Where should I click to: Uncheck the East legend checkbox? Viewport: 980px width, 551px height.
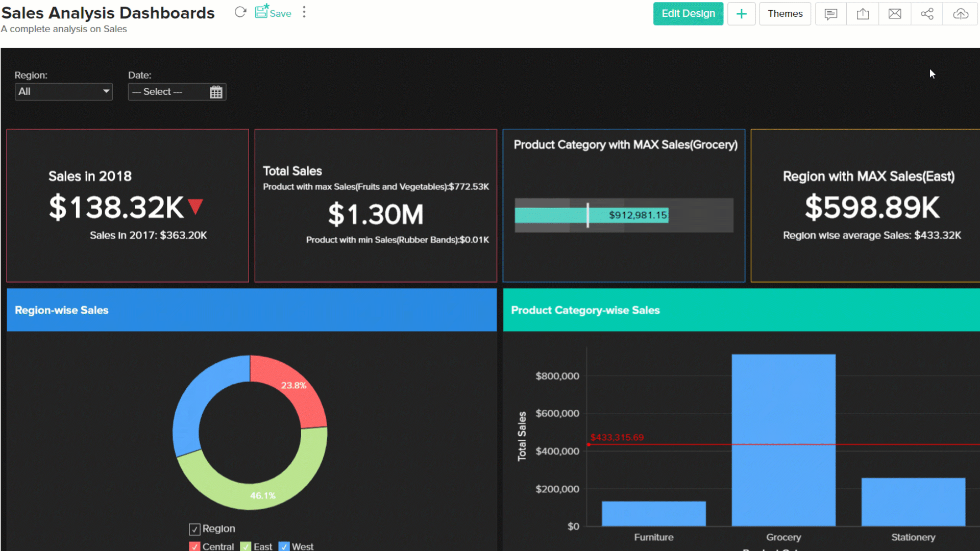click(x=246, y=546)
